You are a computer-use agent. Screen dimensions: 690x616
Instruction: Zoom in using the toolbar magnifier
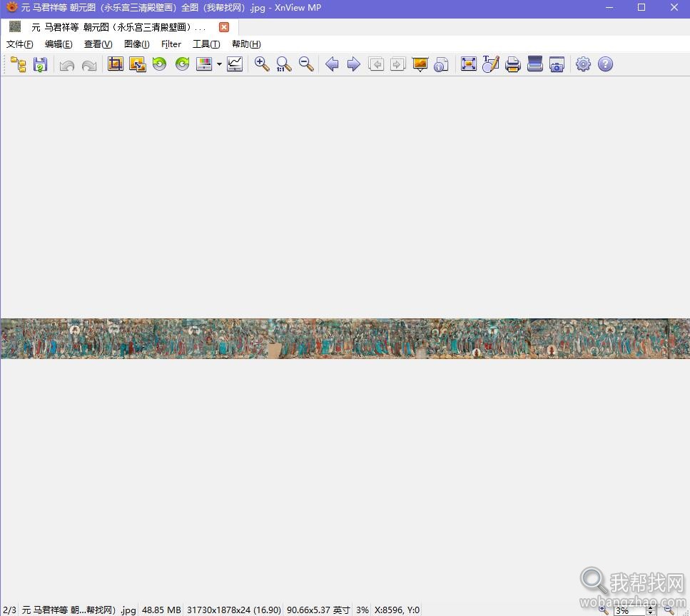[262, 64]
